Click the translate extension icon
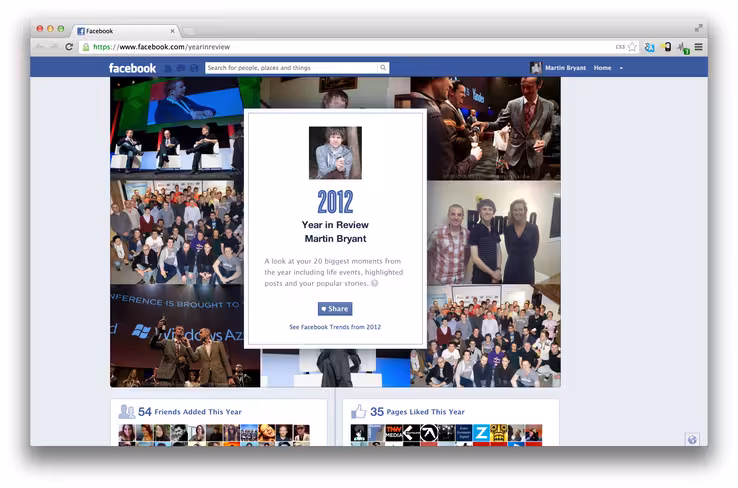738x488 pixels. pos(650,47)
